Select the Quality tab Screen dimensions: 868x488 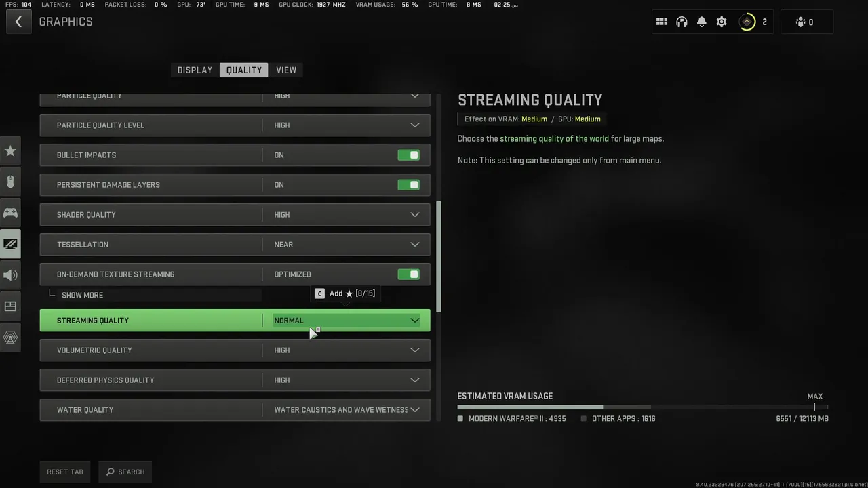(x=244, y=70)
